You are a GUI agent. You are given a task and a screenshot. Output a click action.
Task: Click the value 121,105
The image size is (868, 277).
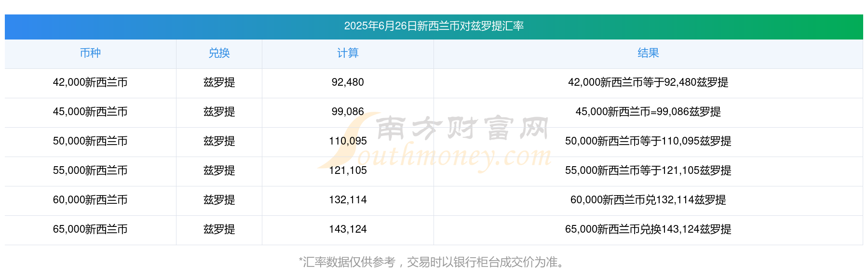[348, 171]
